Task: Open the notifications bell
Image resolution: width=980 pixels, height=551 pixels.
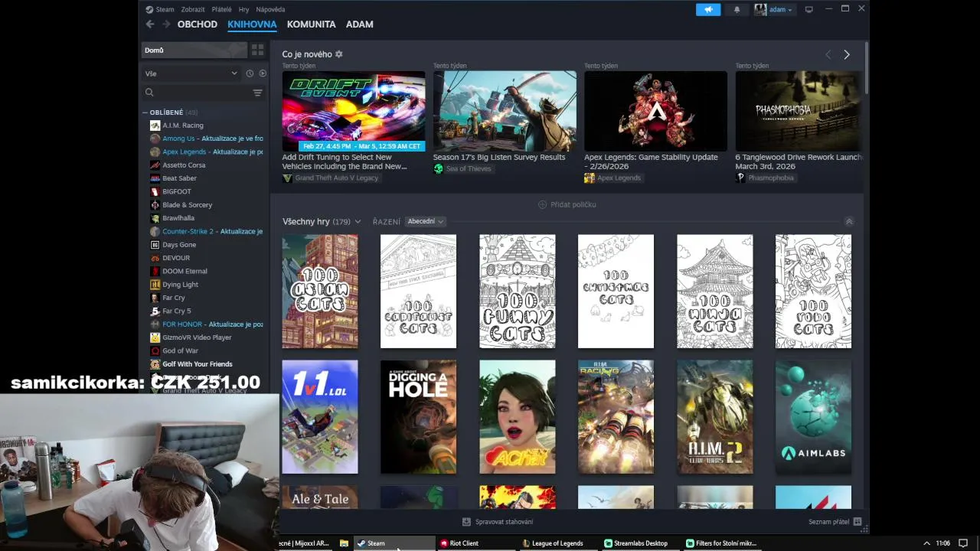Action: [x=737, y=9]
